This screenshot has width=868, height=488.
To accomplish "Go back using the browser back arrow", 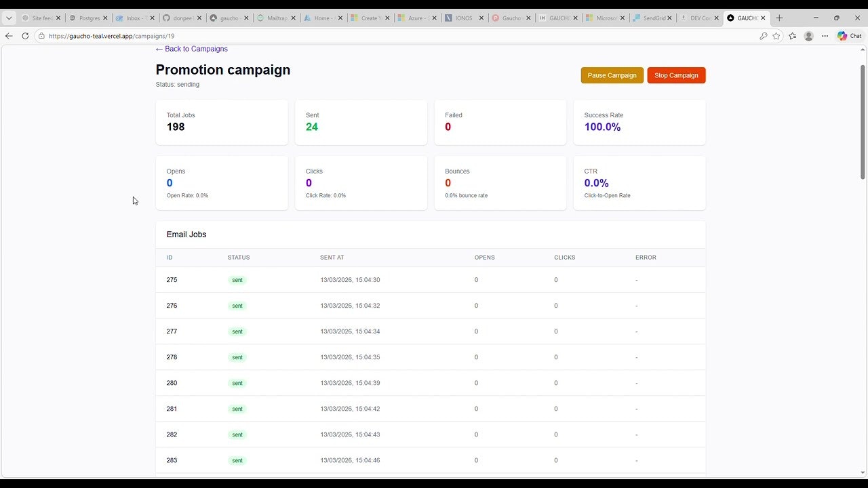I will click(x=9, y=36).
